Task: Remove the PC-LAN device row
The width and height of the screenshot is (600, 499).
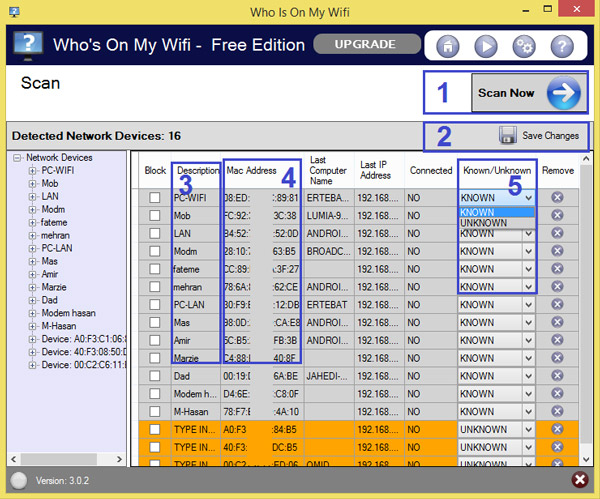Action: (557, 304)
